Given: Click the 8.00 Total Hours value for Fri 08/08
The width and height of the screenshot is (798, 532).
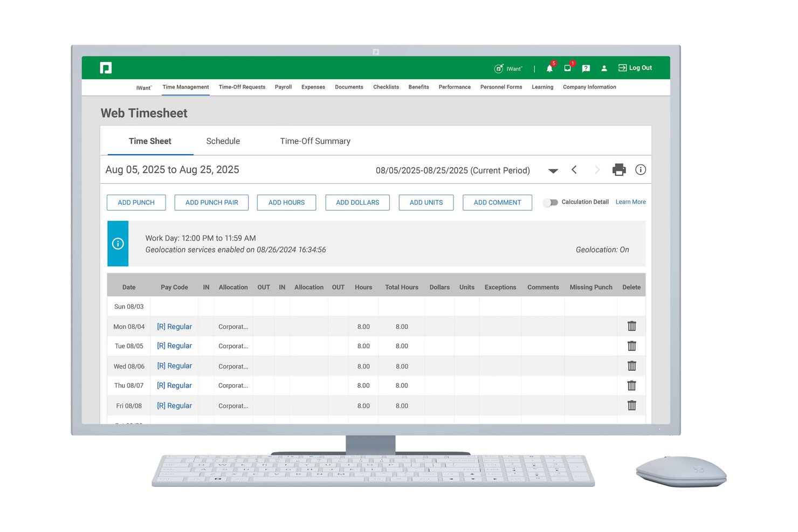Looking at the screenshot, I should tap(402, 406).
